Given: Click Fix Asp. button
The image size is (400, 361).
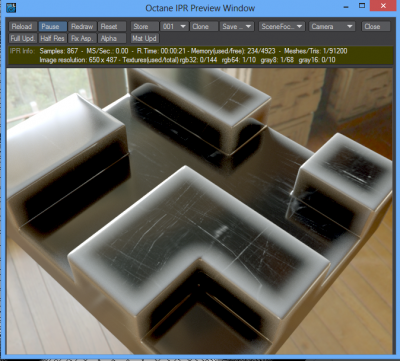Looking at the screenshot, I should tap(82, 38).
